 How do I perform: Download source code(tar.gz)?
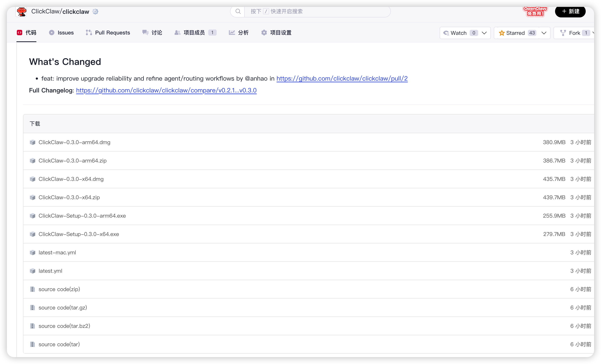pos(63,308)
